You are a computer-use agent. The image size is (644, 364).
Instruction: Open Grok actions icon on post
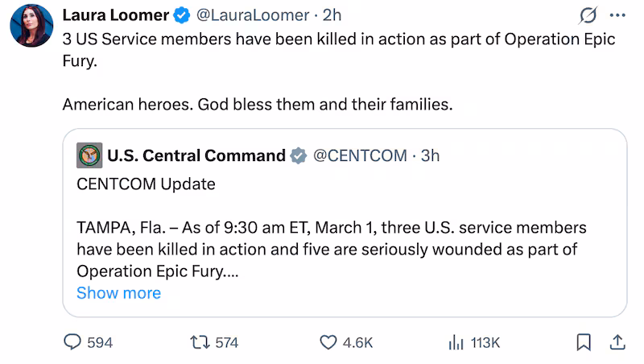pos(588,15)
